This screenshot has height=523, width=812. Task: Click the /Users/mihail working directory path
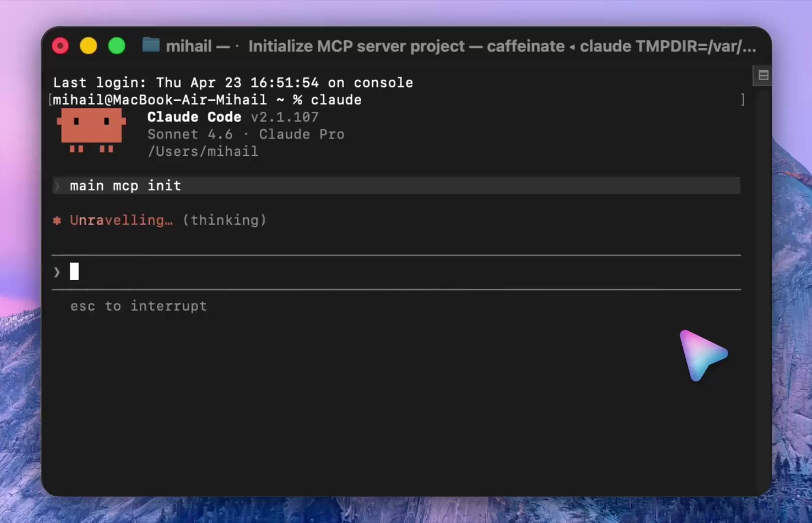point(203,151)
